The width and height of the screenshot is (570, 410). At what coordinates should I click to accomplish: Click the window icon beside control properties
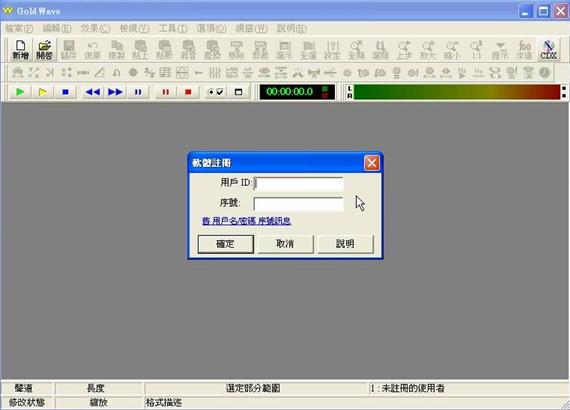pyautogui.click(x=238, y=92)
